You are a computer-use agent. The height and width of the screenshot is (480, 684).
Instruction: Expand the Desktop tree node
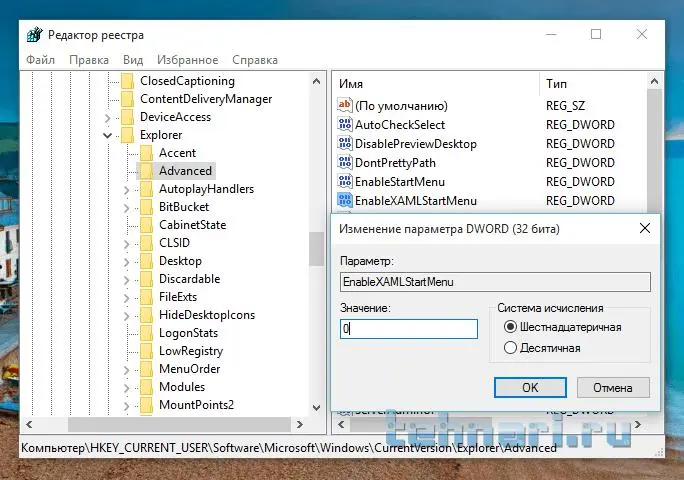[x=127, y=262]
